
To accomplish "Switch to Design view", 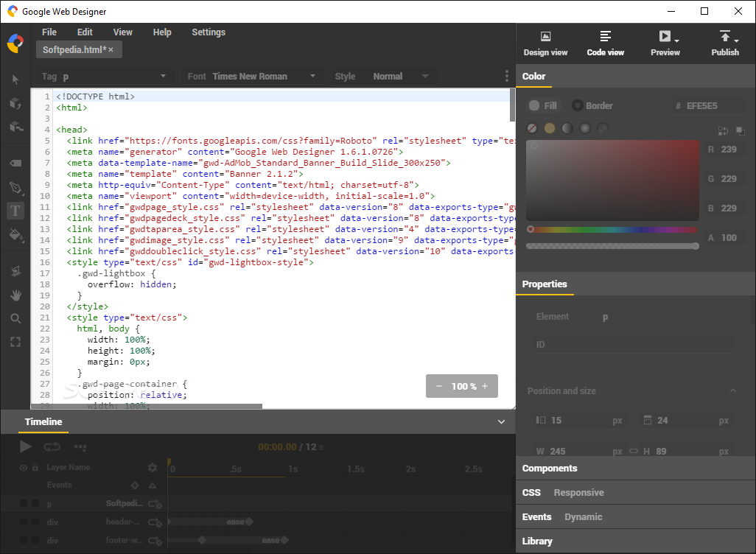I will click(x=545, y=43).
